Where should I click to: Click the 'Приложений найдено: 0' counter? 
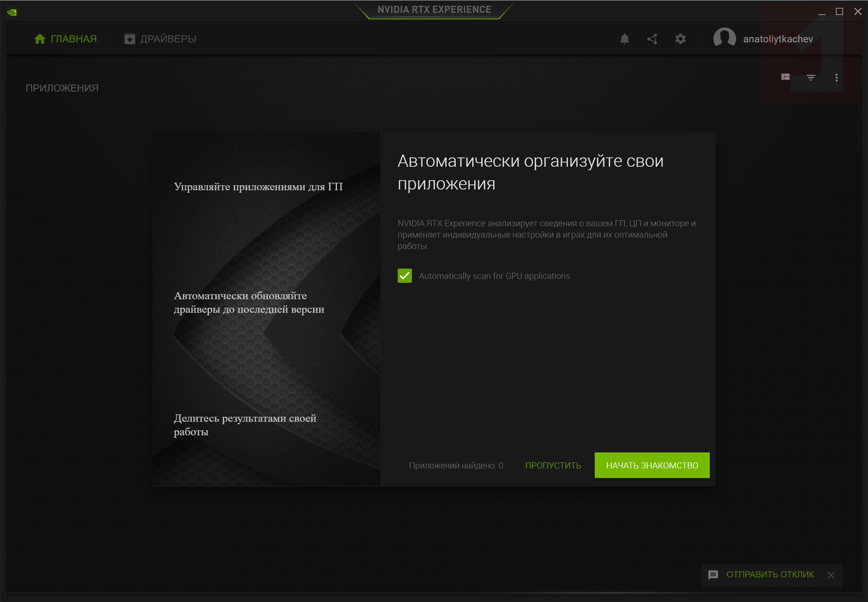point(456,465)
